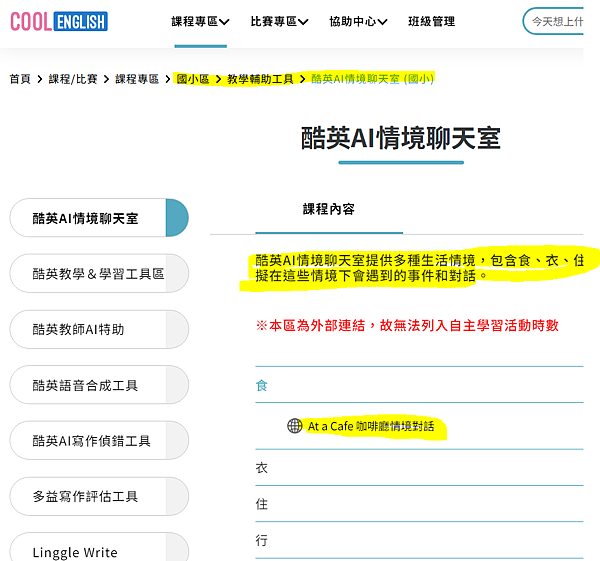Open 酷英教學＆學習工具區 sidebar item
The height and width of the screenshot is (561, 600).
point(99,274)
